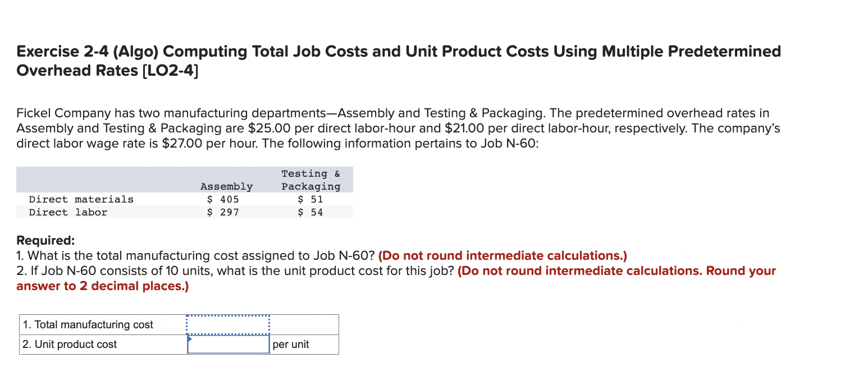The width and height of the screenshot is (868, 376).
Task: Select the $297 Assembly direct labor value
Action: click(x=223, y=212)
